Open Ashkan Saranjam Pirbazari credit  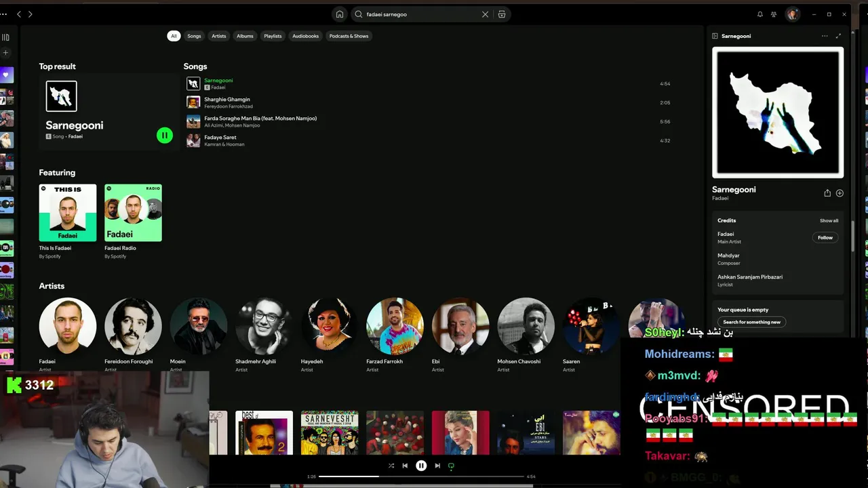750,277
